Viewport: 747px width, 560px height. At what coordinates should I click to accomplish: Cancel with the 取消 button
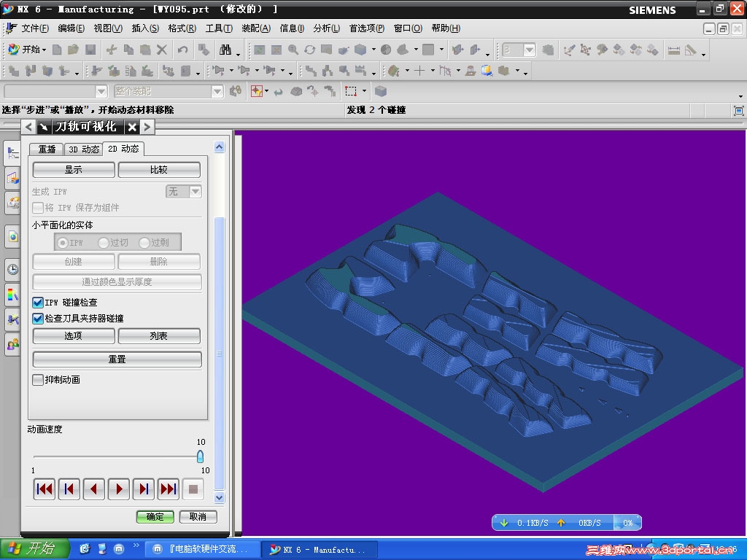click(198, 517)
